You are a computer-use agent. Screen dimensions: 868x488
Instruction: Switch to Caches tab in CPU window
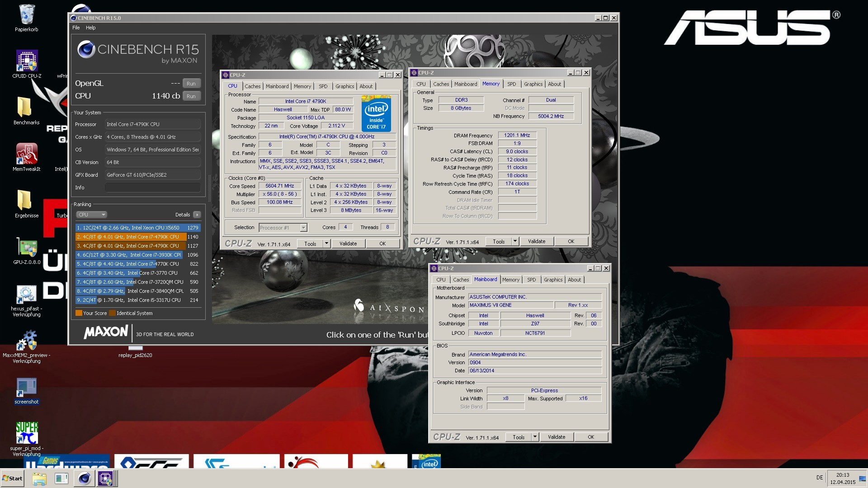pyautogui.click(x=253, y=86)
